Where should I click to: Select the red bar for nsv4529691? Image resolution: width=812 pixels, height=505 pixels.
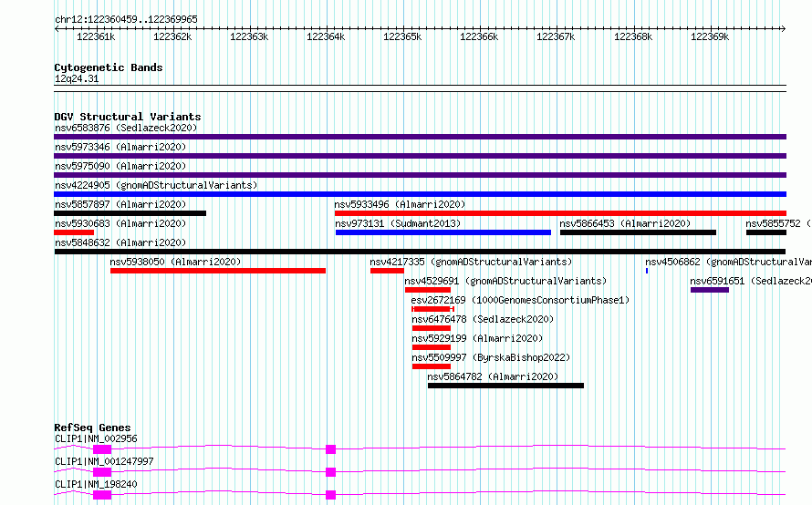[x=428, y=290]
